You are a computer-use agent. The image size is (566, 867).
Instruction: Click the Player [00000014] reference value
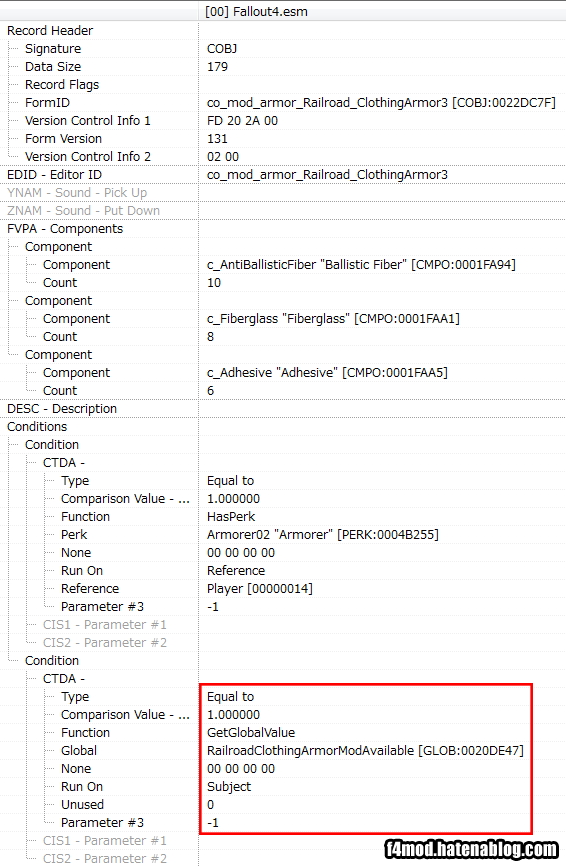pos(260,588)
